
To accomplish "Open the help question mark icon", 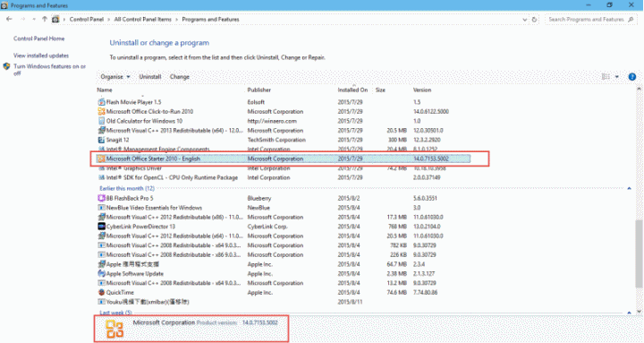I will pyautogui.click(x=632, y=77).
